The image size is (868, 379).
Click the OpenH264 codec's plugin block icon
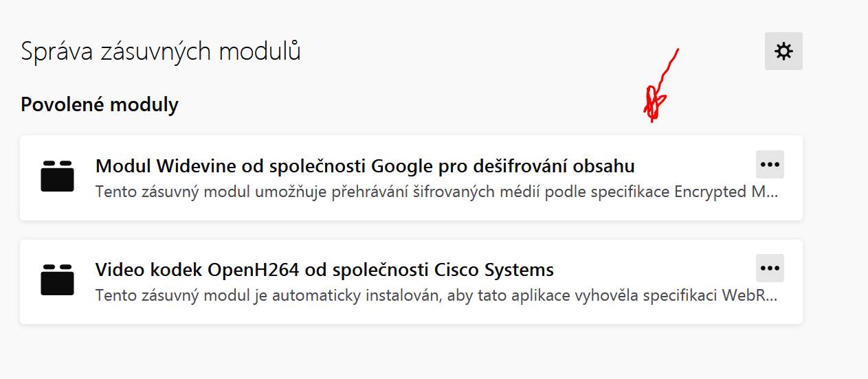pyautogui.click(x=57, y=279)
